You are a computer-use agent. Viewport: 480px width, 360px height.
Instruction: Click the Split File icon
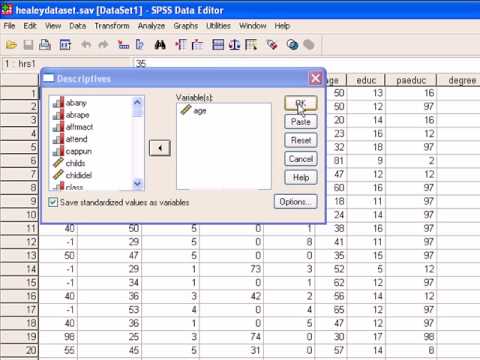tap(218, 45)
